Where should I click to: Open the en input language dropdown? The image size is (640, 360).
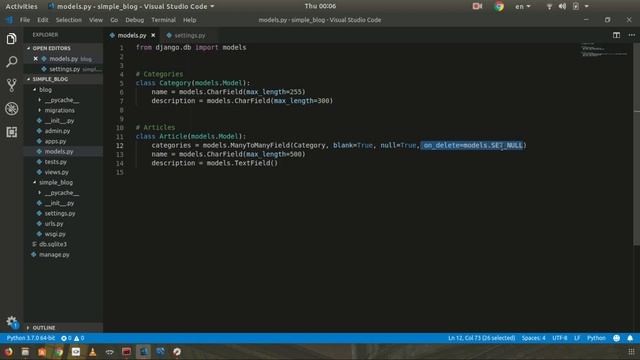pos(522,6)
